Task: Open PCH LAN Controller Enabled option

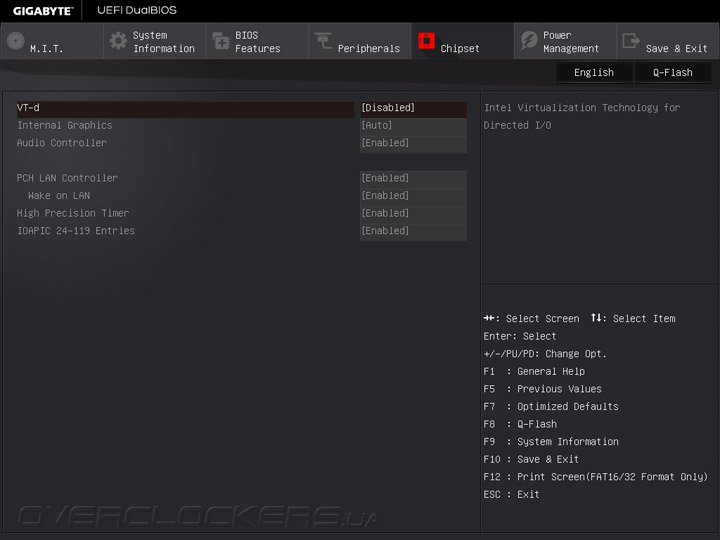Action: point(413,178)
